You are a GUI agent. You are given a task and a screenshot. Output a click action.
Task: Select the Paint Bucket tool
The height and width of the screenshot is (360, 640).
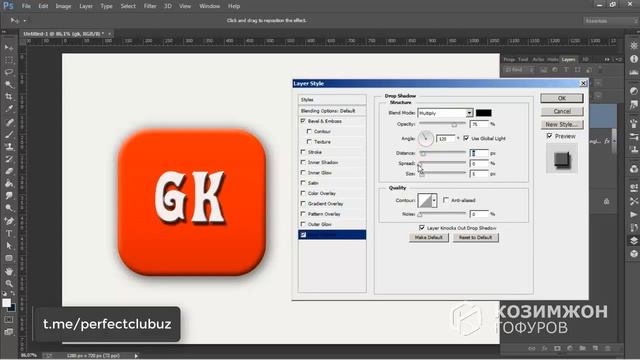pos(9,183)
